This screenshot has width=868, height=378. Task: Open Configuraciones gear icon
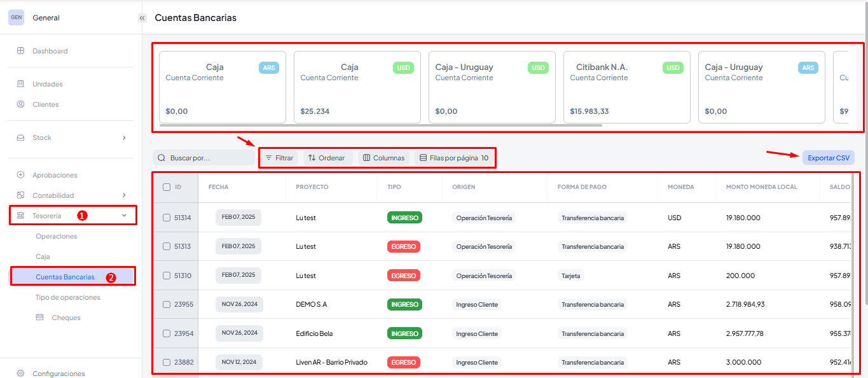[x=20, y=374]
